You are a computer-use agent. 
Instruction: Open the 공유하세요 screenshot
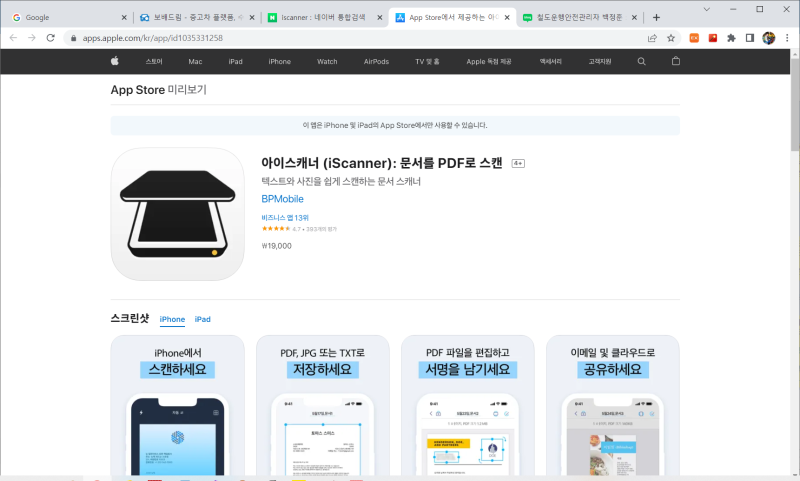click(612, 407)
